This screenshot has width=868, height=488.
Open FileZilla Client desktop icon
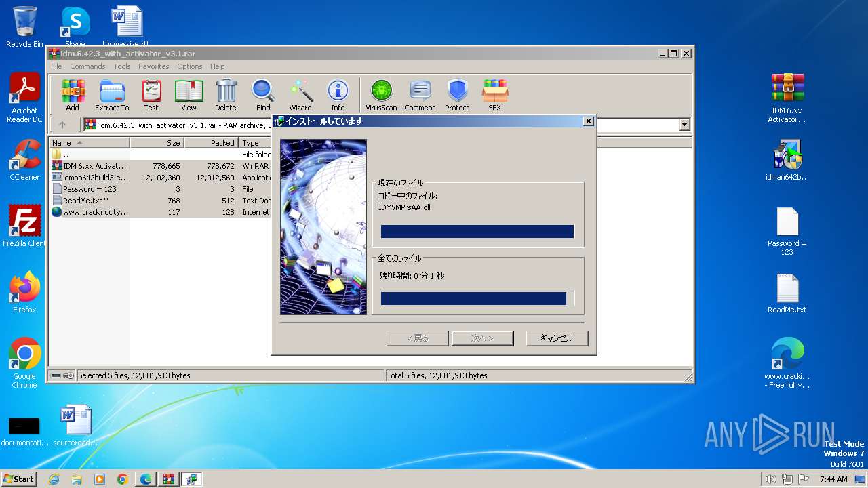(x=24, y=226)
